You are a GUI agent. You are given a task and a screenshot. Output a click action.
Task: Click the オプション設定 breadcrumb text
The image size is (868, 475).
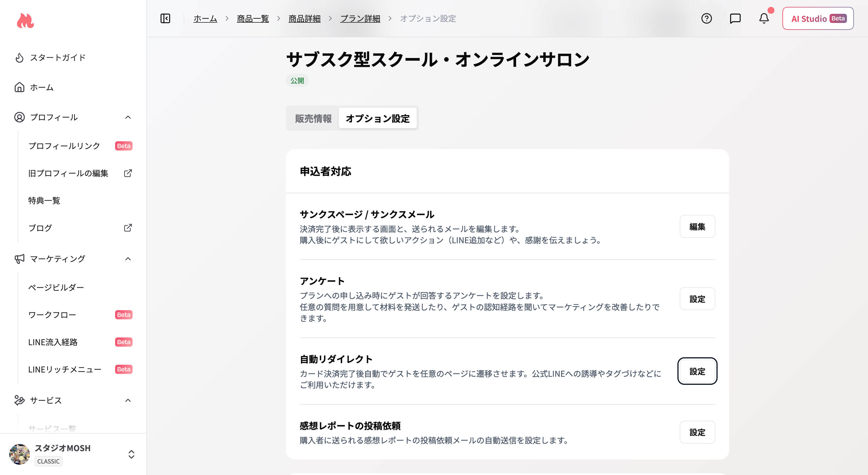click(x=428, y=19)
